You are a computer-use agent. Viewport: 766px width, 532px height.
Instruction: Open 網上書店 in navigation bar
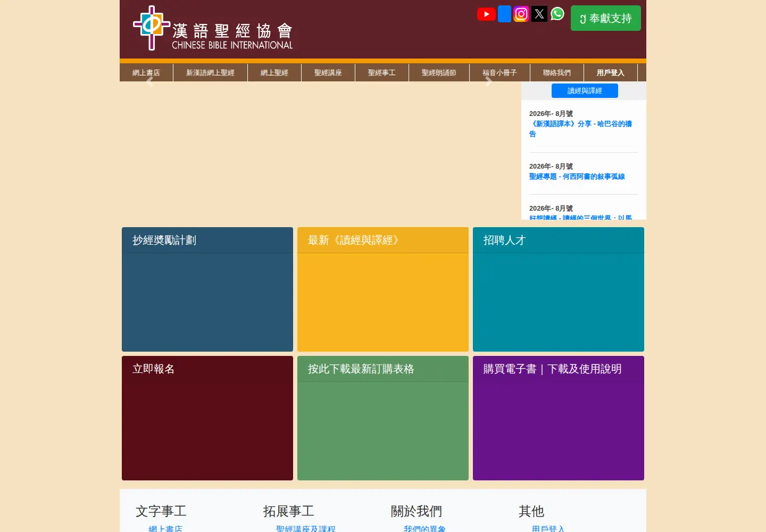click(x=146, y=73)
